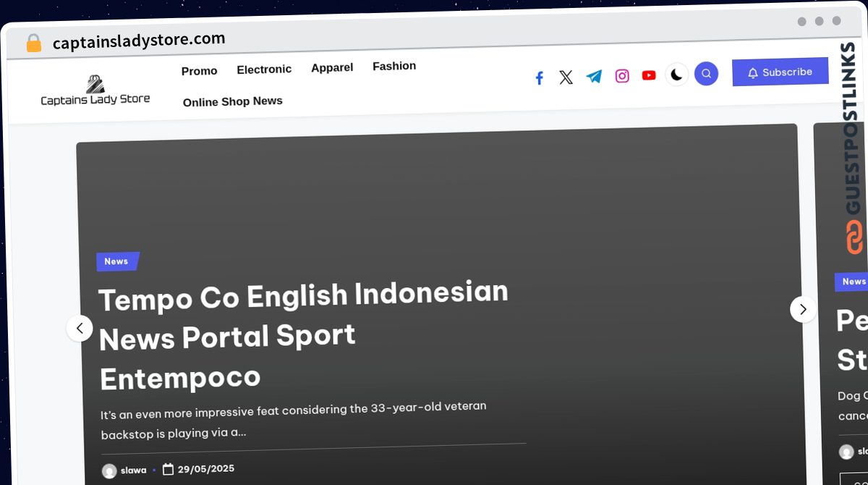This screenshot has width=868, height=485.
Task: Visit the Instagram icon link
Action: 622,76
